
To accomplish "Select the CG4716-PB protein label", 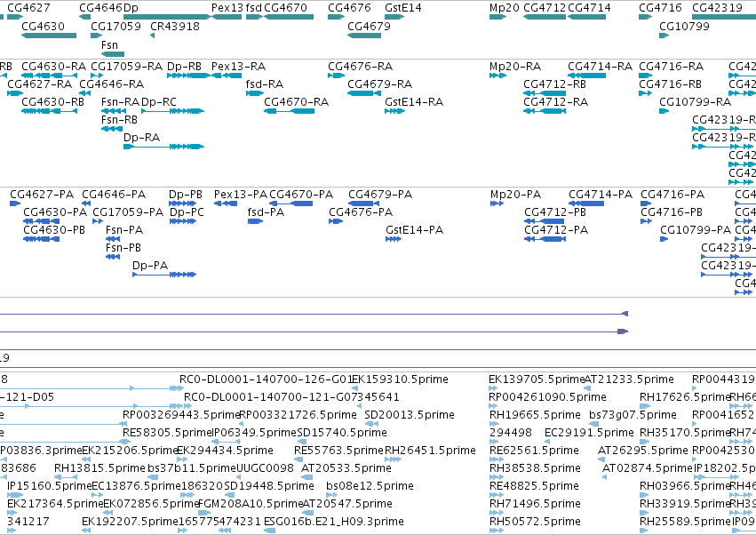I will (x=672, y=212).
